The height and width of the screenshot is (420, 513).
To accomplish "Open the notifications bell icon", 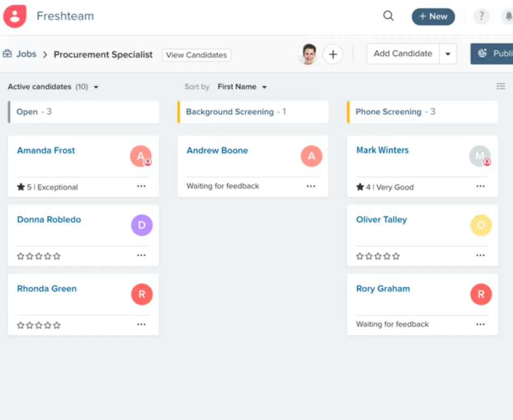I will (508, 16).
